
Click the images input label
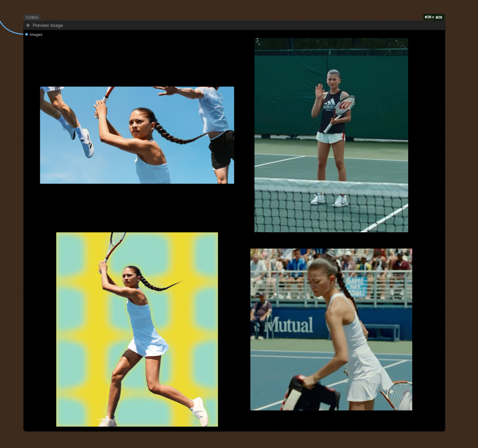36,34
